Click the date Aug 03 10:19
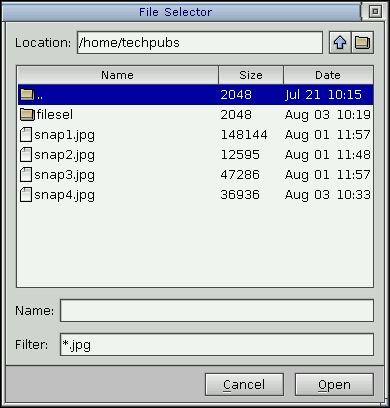The width and height of the screenshot is (390, 408). 328,115
